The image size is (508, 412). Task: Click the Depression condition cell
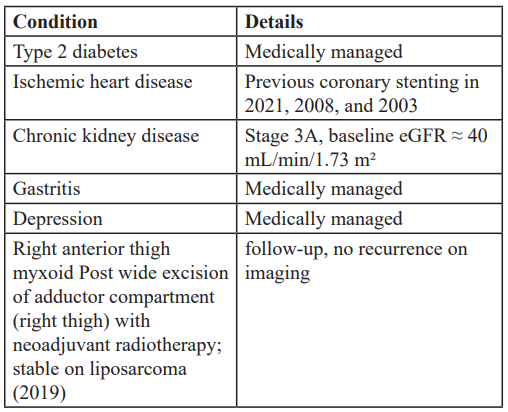[x=120, y=219]
